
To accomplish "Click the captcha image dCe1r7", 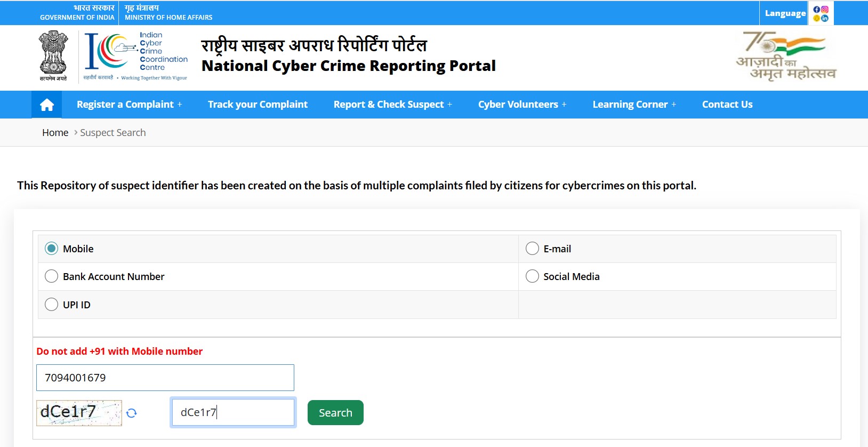I will pyautogui.click(x=79, y=413).
